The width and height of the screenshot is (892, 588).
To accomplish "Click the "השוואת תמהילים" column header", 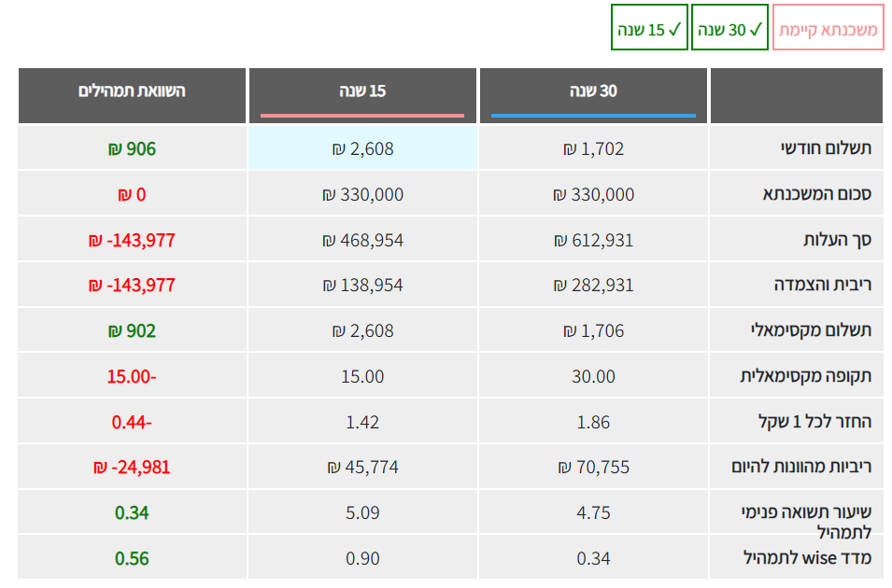I will point(132,91).
